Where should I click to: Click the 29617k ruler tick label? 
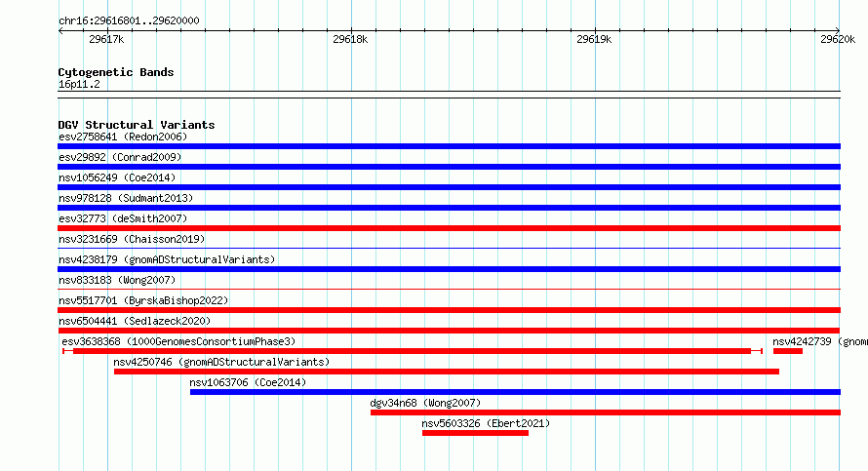(x=106, y=39)
